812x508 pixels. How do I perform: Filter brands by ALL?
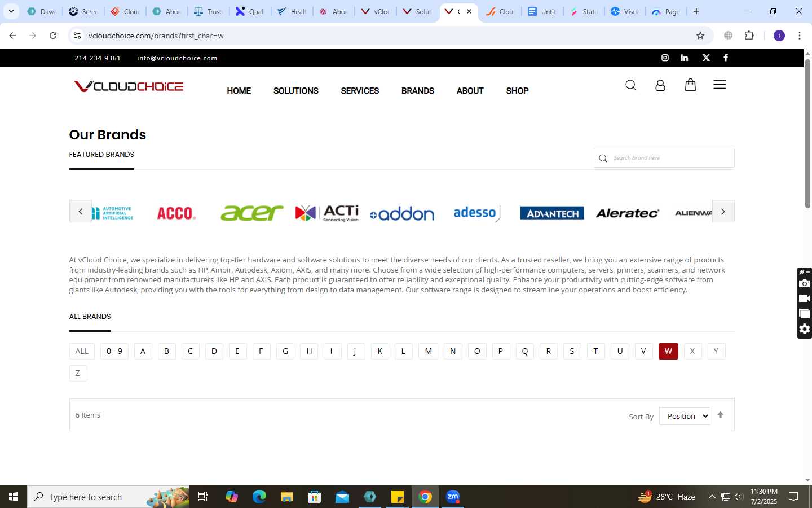pyautogui.click(x=82, y=351)
